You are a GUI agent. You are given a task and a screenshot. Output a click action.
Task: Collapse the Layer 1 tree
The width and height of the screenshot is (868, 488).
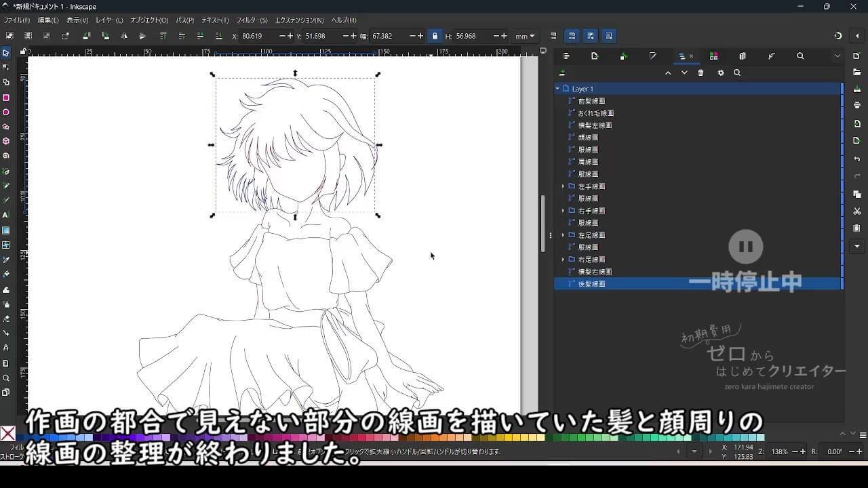[x=557, y=88]
